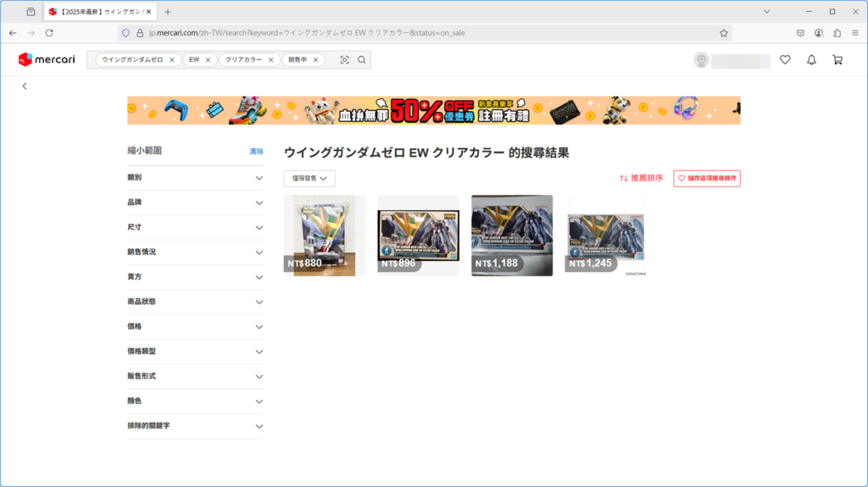Reload the page with refresh icon

click(x=49, y=33)
